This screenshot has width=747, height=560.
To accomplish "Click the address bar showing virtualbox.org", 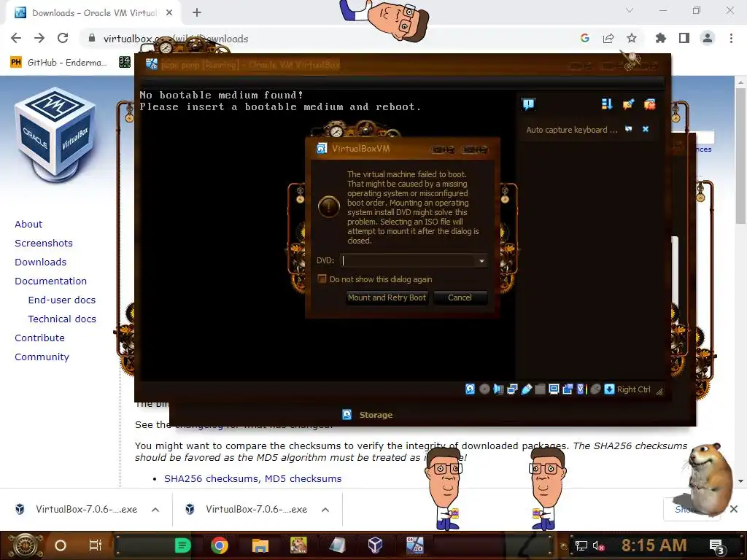I will click(329, 39).
